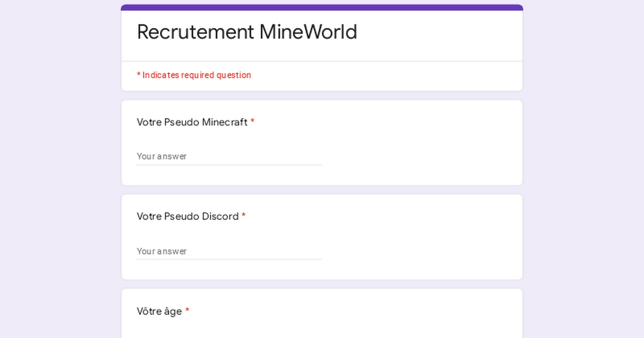This screenshot has width=644, height=338.
Task: Click red asterisk beside Votre Pseudo Discord
Action: tap(244, 216)
